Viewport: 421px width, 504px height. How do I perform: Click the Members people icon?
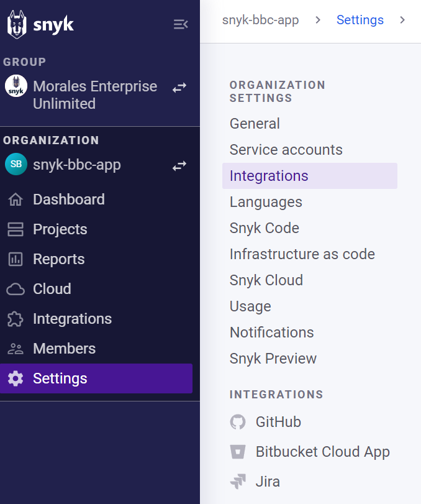[16, 349]
